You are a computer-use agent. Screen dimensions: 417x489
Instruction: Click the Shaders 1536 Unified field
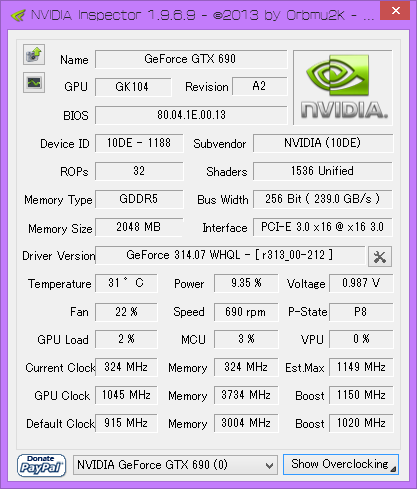tap(323, 171)
